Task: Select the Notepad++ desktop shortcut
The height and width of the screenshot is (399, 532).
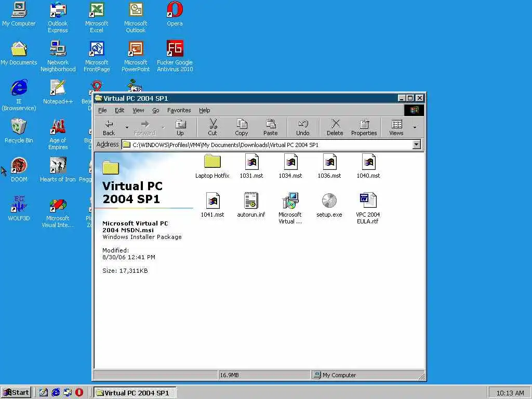Action: click(x=58, y=92)
